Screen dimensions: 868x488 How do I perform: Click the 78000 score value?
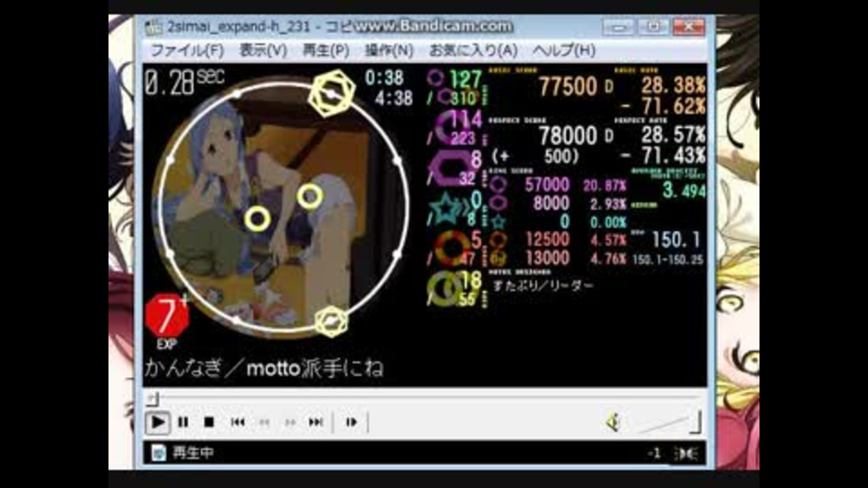[x=568, y=136]
